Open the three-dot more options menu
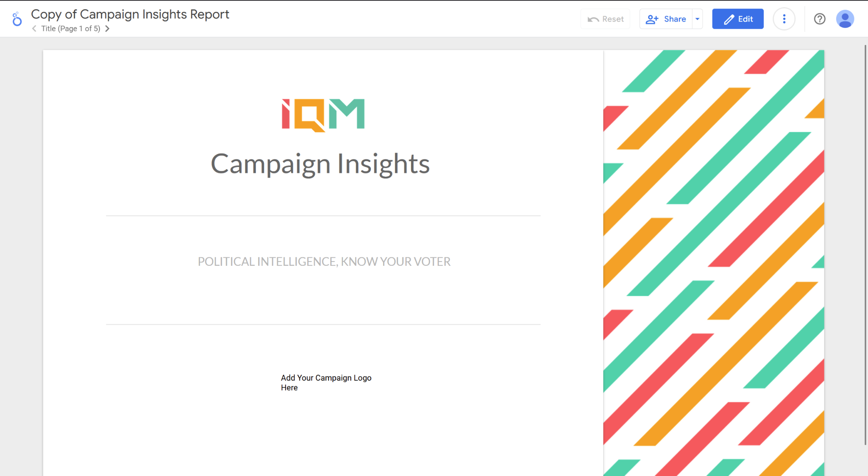 point(784,19)
